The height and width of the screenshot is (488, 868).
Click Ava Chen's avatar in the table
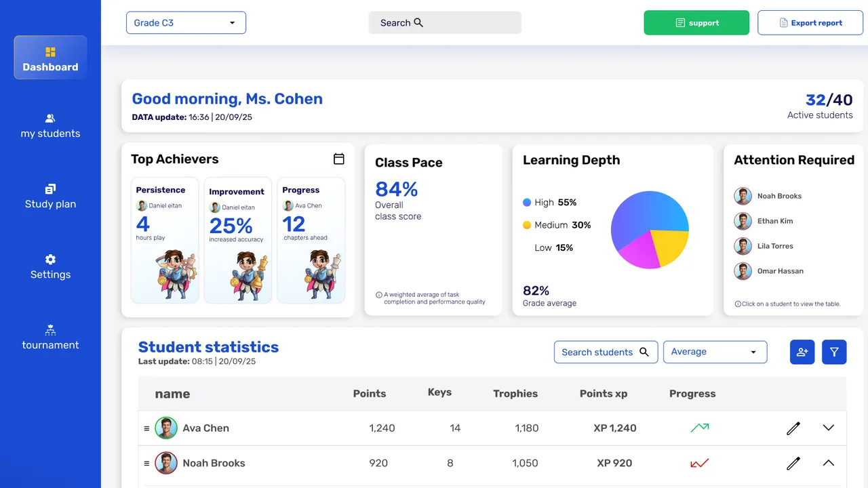pos(166,428)
